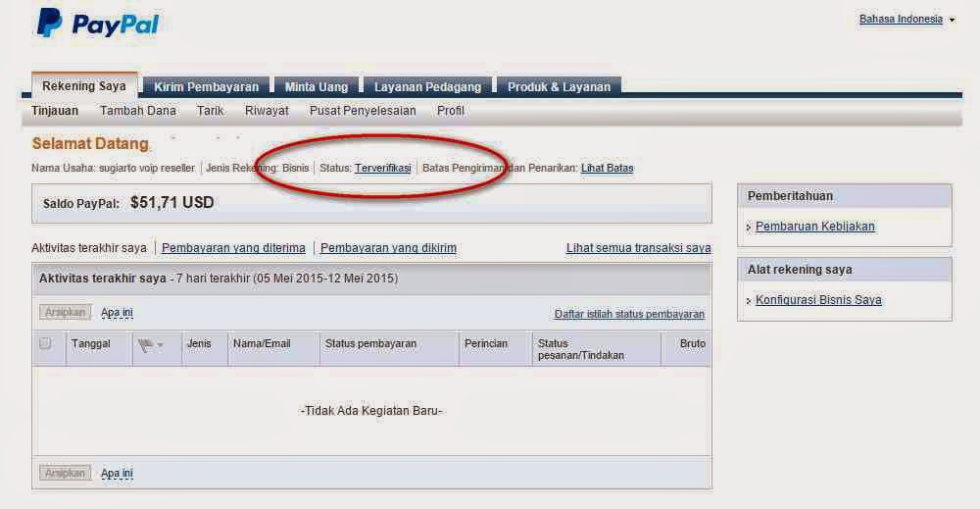
Task: Click the Tanggal column header
Action: click(90, 343)
